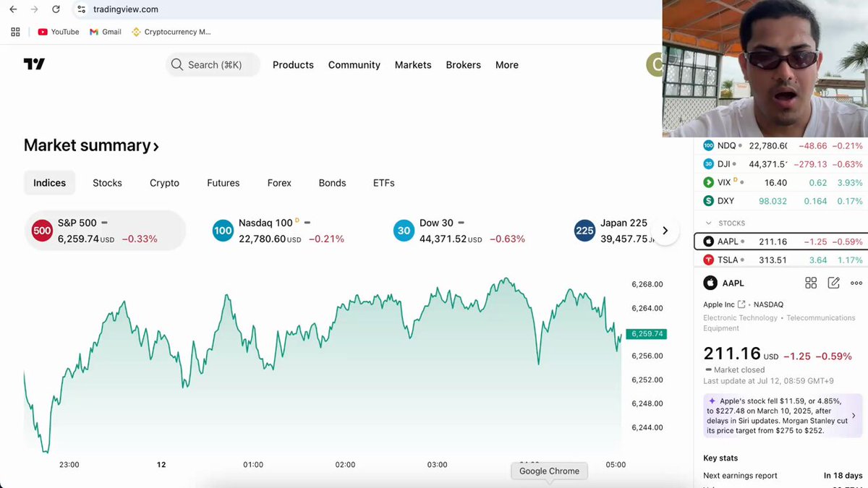Screen dimensions: 868x488
Task: Select TSLA row in watchlist
Action: pyautogui.click(x=781, y=260)
